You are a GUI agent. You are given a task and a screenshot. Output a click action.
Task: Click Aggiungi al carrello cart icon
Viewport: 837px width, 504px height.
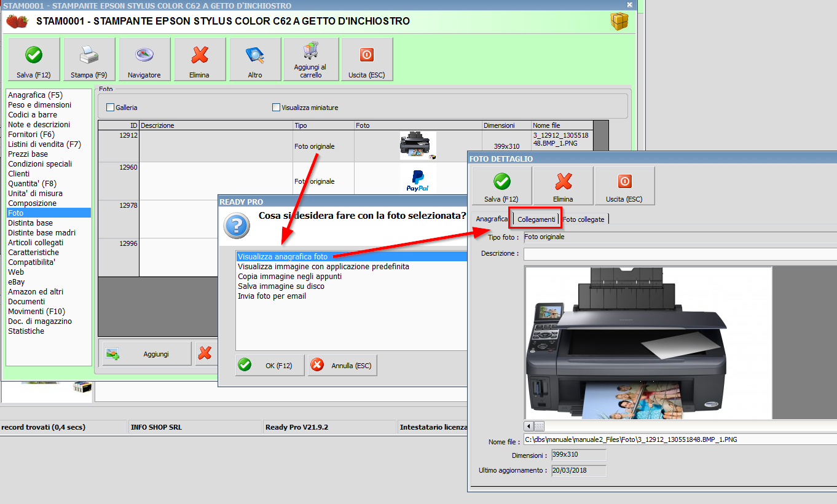pos(311,59)
